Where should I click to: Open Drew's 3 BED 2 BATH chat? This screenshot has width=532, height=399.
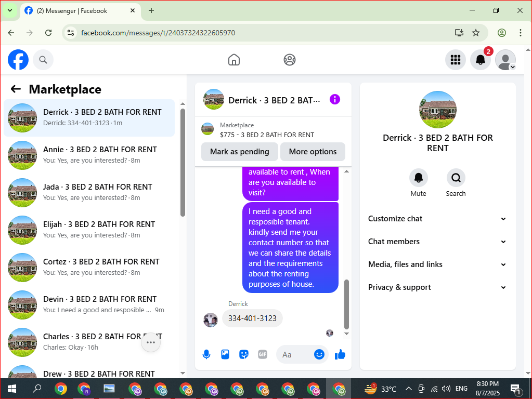click(x=89, y=372)
